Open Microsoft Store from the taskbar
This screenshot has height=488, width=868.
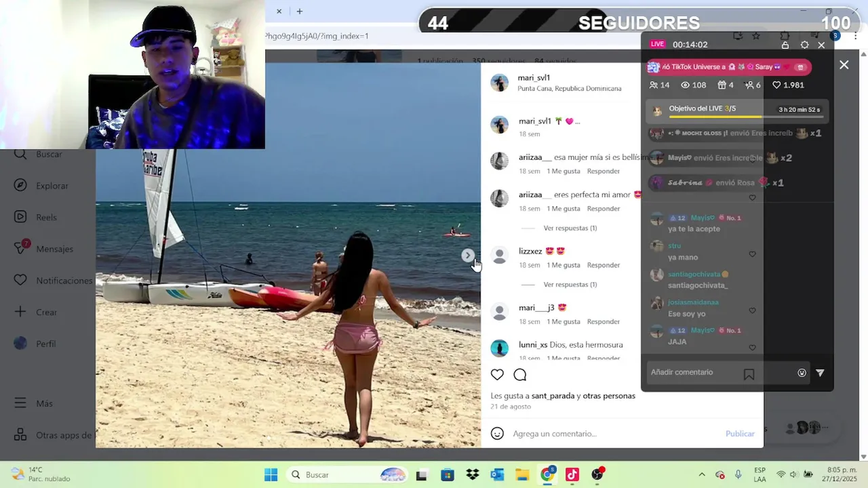coord(448,474)
